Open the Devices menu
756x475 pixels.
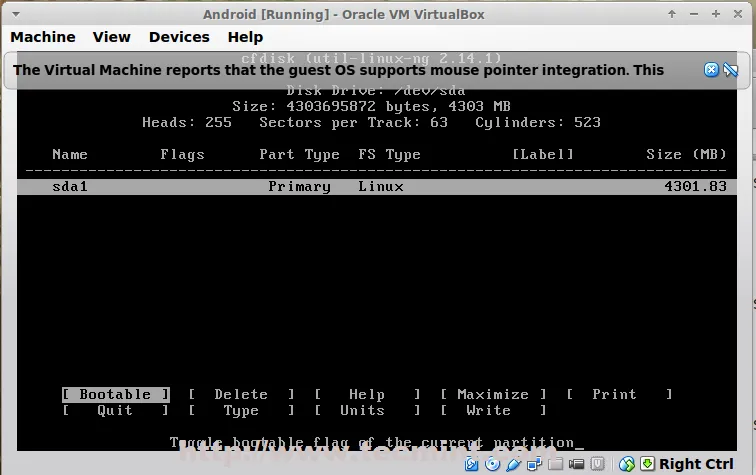[x=179, y=37]
